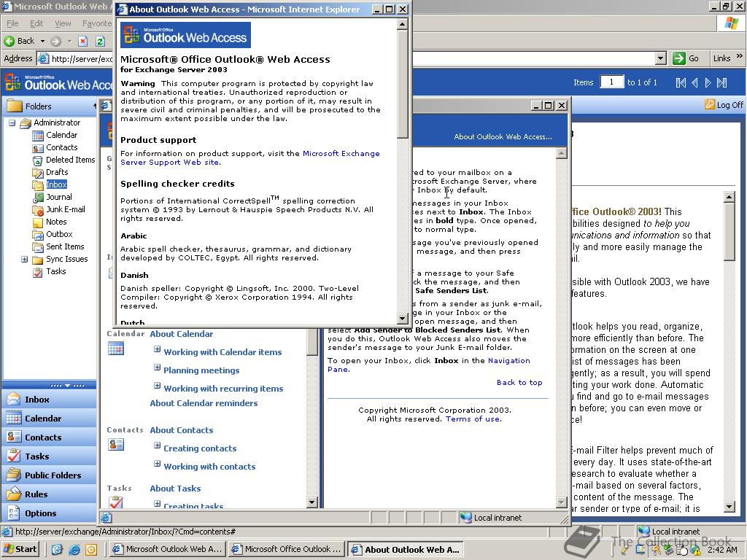Open the File menu
The height and width of the screenshot is (560, 747).
point(12,23)
